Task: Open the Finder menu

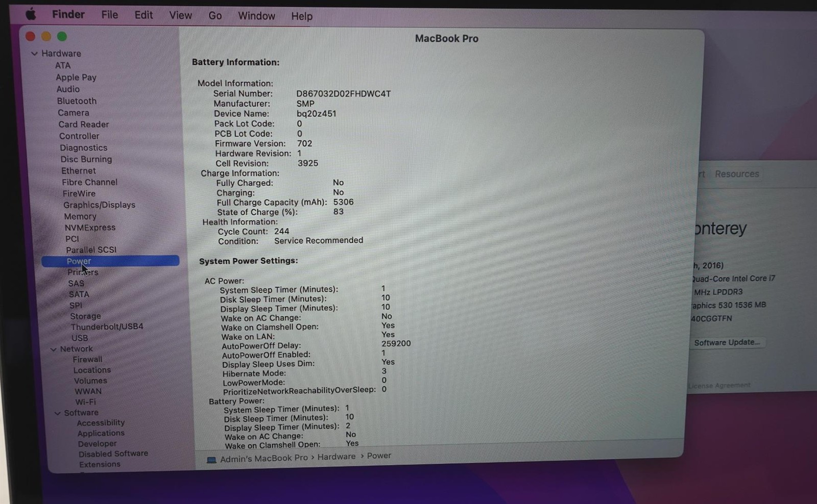Action: click(68, 14)
